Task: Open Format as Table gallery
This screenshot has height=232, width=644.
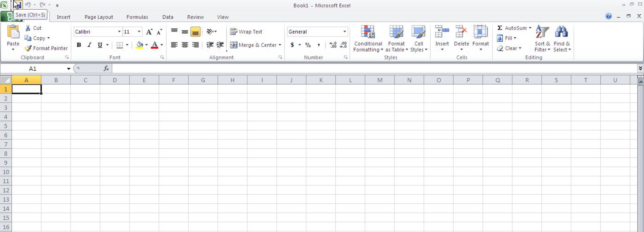Action: pyautogui.click(x=396, y=38)
